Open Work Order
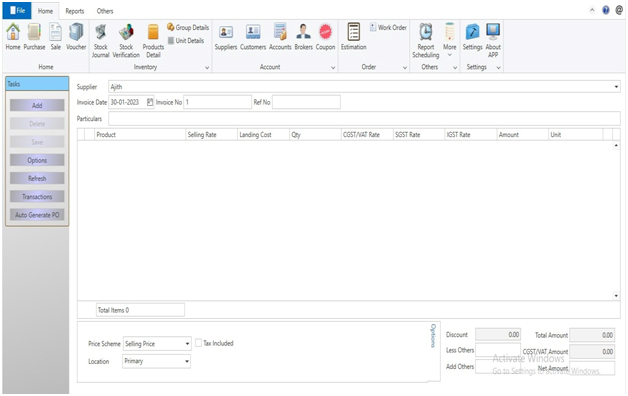This screenshot has width=628, height=396. (x=388, y=27)
